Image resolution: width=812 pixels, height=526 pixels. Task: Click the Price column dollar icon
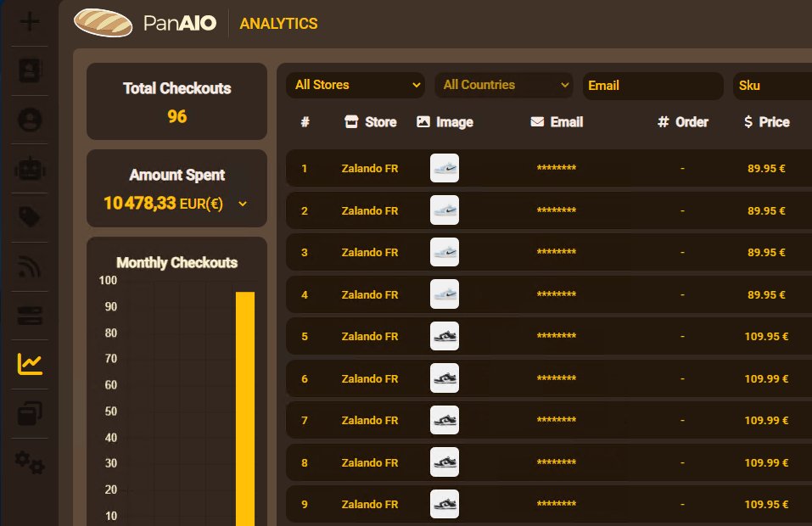[748, 121]
